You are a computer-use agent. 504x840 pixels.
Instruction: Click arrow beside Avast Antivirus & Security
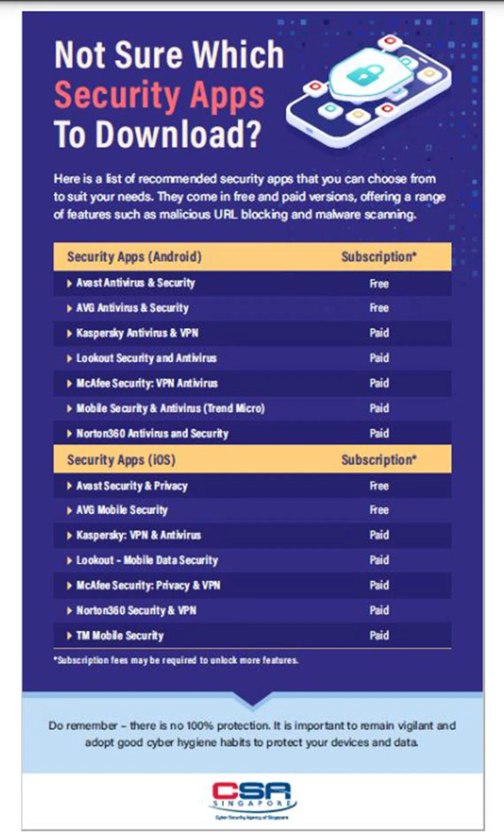69,283
